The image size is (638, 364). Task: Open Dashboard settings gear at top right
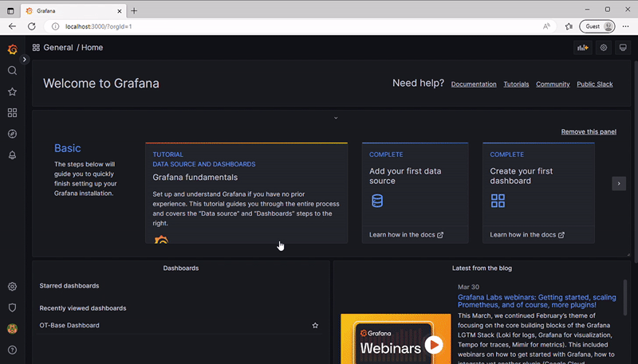click(604, 48)
